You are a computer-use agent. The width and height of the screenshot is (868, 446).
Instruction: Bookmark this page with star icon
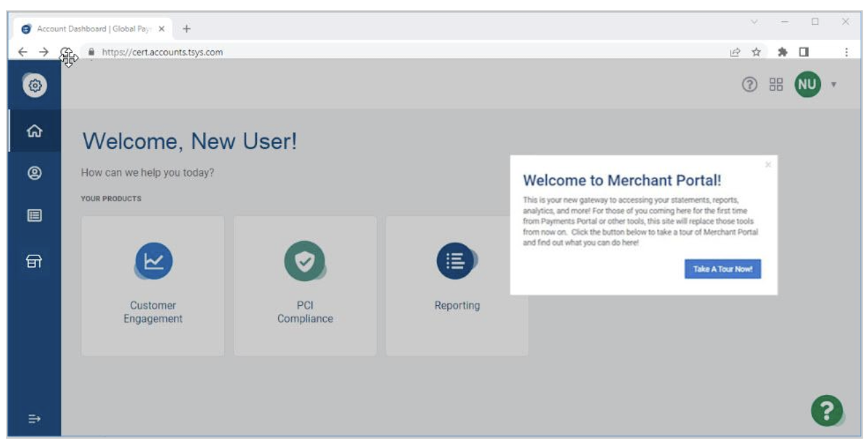point(756,52)
